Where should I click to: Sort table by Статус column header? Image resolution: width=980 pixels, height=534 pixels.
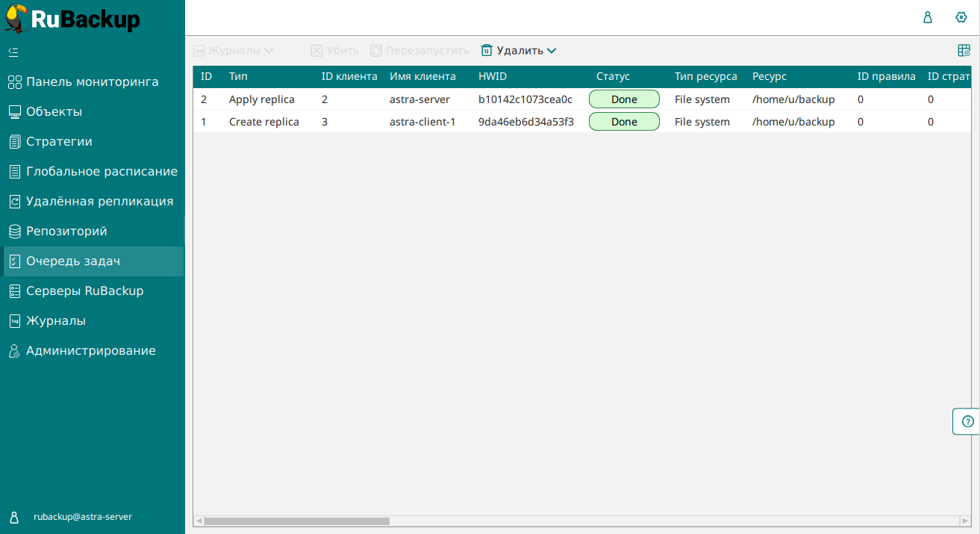pyautogui.click(x=613, y=76)
